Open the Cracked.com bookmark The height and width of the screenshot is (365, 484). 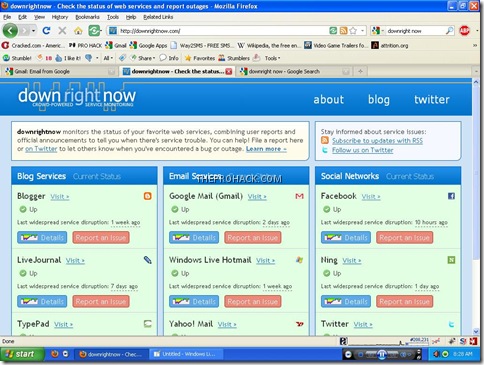(33, 45)
